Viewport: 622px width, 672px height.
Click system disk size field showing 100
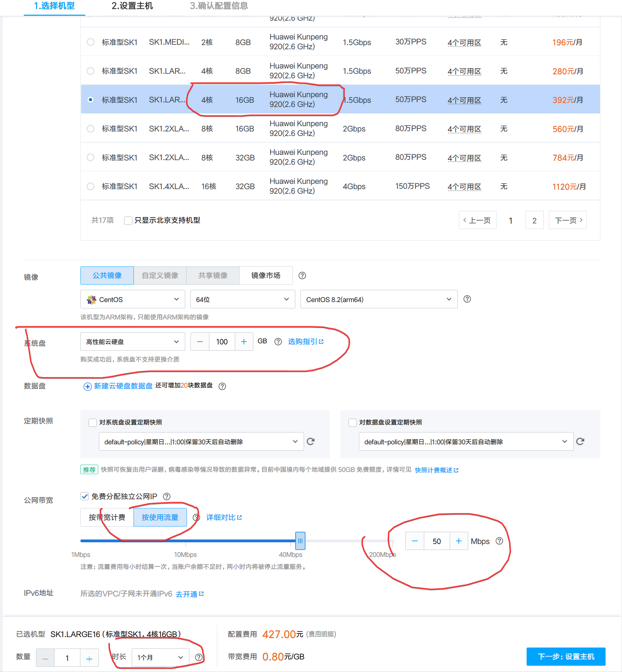[222, 342]
